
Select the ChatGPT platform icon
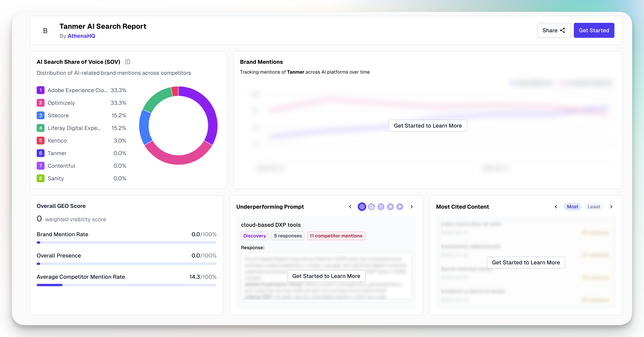coord(362,207)
